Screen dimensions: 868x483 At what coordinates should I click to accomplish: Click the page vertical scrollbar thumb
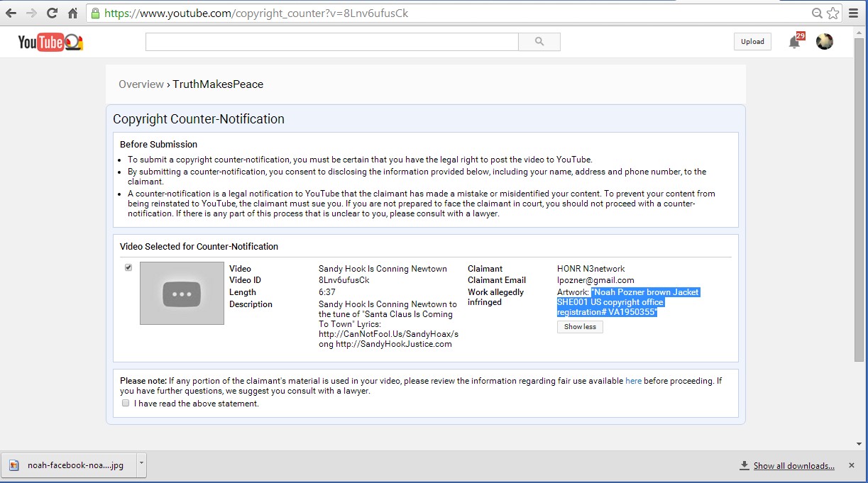[859, 200]
